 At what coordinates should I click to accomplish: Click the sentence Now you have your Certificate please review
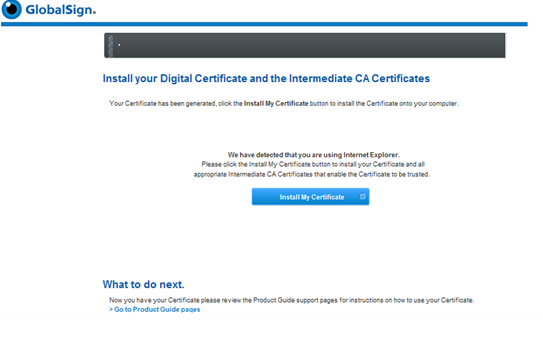point(292,300)
